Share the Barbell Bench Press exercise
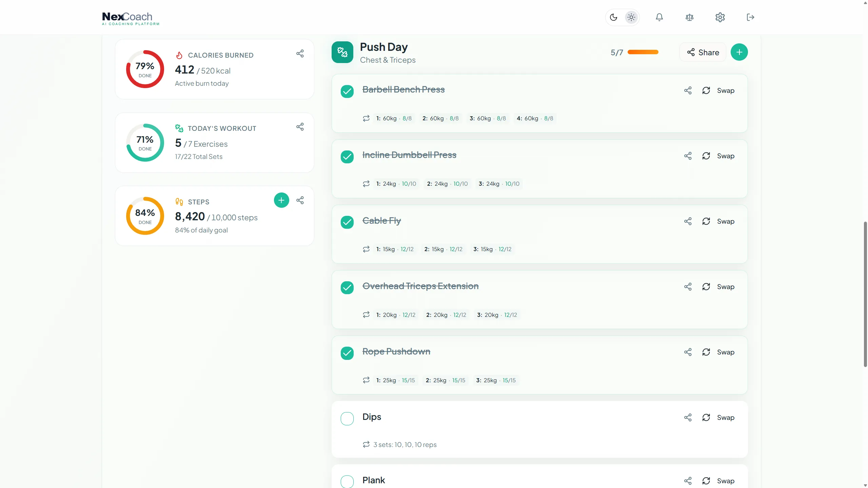Viewport: 868px width, 488px height. pos(688,90)
